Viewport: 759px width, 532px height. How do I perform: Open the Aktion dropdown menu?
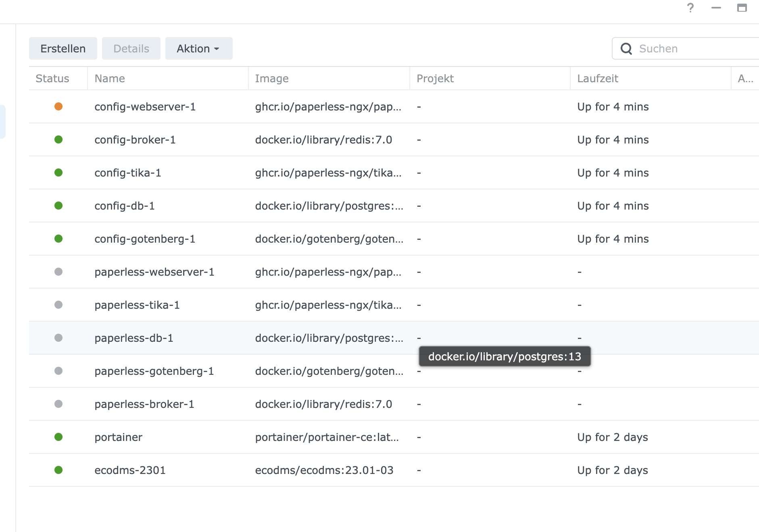(x=199, y=48)
